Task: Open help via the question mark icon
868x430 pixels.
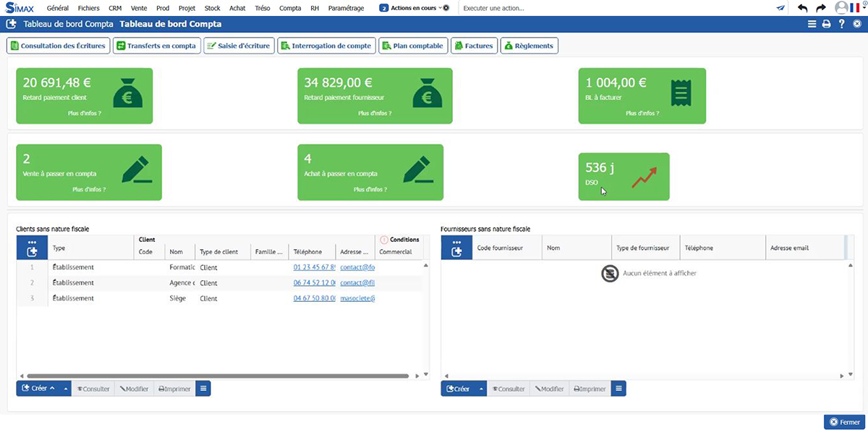Action: pos(841,24)
